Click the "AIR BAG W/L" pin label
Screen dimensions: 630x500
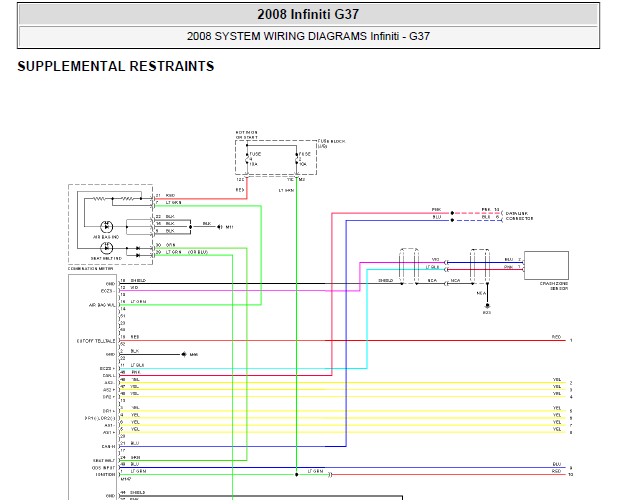(x=102, y=305)
